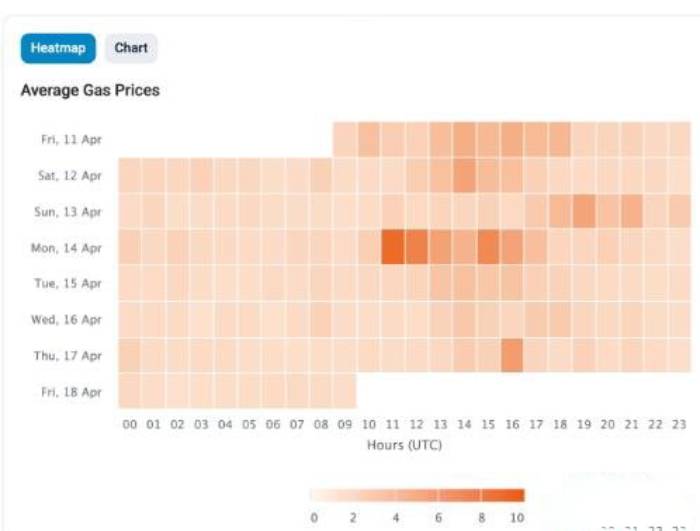Click the legend gradient near value 6
Viewport: 700px width, 531px height.
pos(438,495)
